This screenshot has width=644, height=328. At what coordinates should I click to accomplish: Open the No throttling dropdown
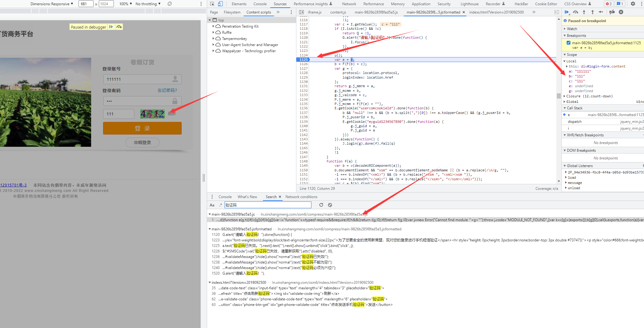(148, 4)
